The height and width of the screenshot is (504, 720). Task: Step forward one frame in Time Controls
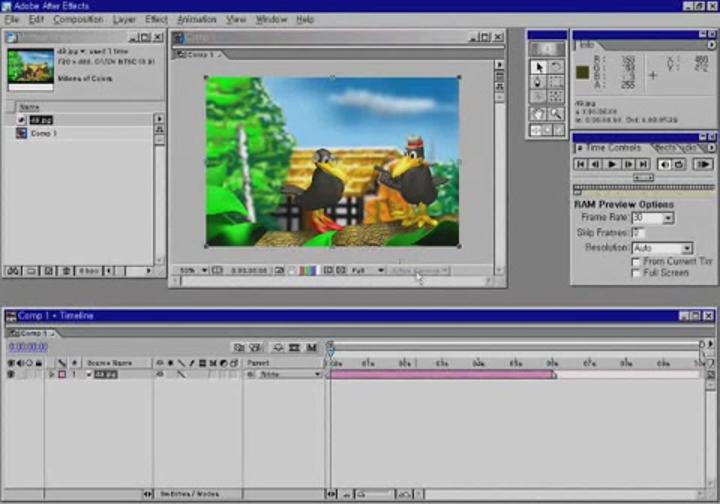(x=628, y=164)
